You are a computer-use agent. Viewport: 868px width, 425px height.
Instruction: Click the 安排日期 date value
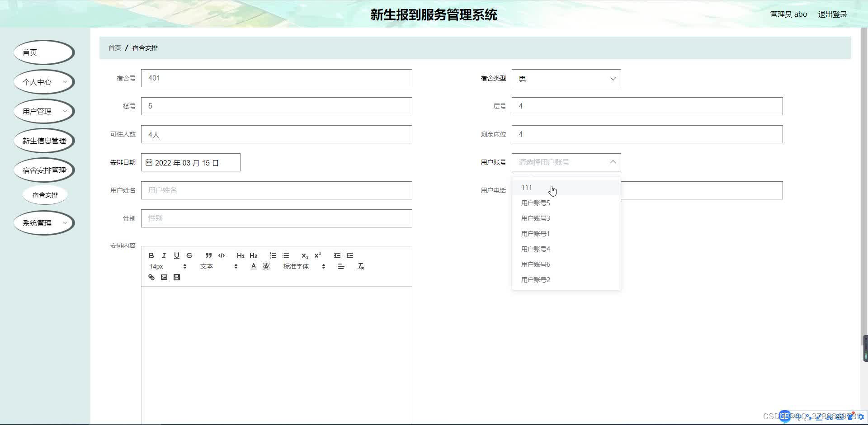point(187,163)
